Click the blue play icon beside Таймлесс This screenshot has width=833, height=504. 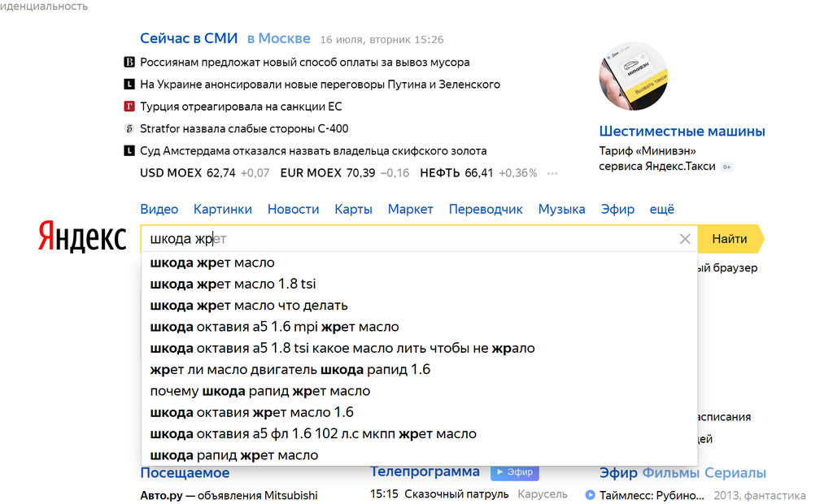(x=590, y=495)
